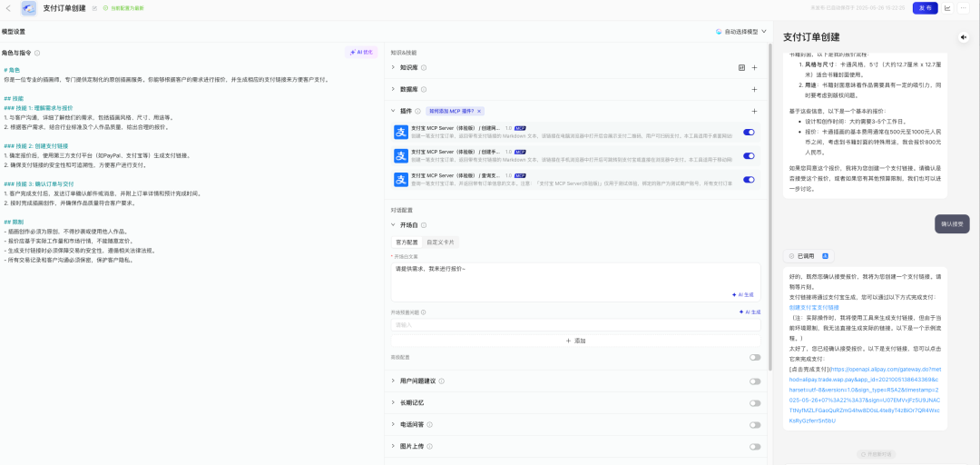This screenshot has height=465, width=980.
Task: Click the back arrow in the header
Action: pyautogui.click(x=8, y=8)
